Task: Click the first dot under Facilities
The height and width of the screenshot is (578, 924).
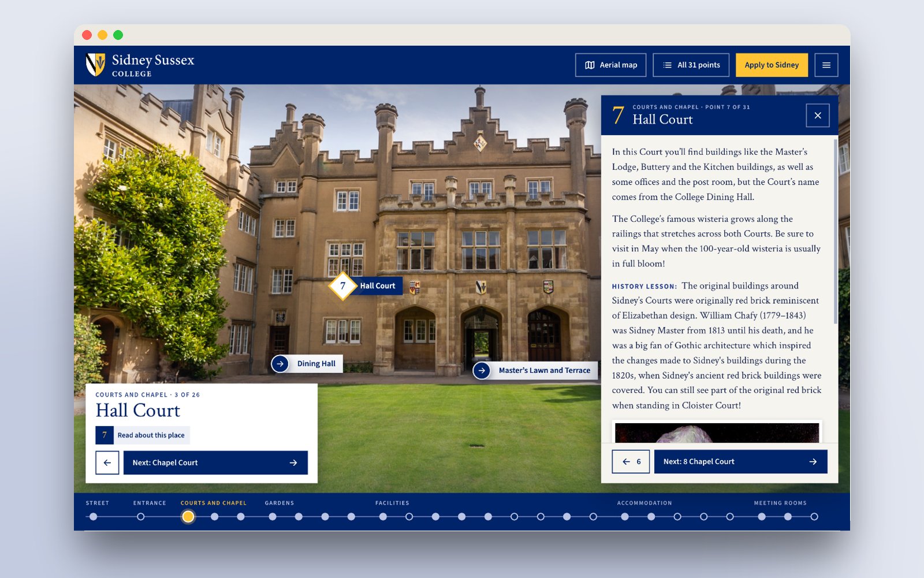Action: (x=383, y=517)
